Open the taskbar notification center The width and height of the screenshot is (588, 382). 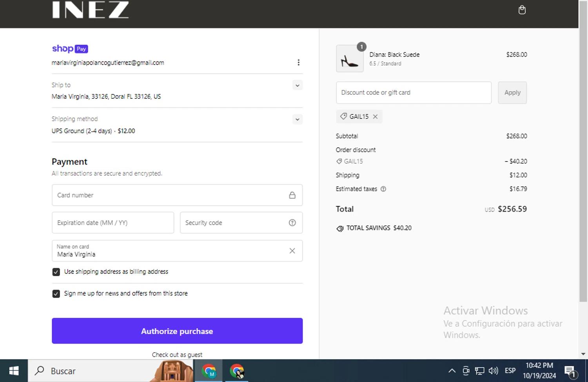(x=570, y=371)
